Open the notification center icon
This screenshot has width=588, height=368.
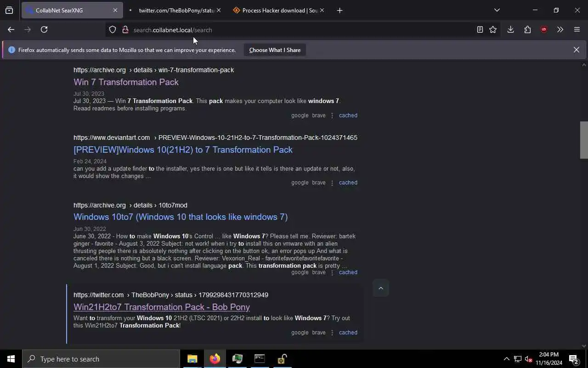tap(574, 359)
